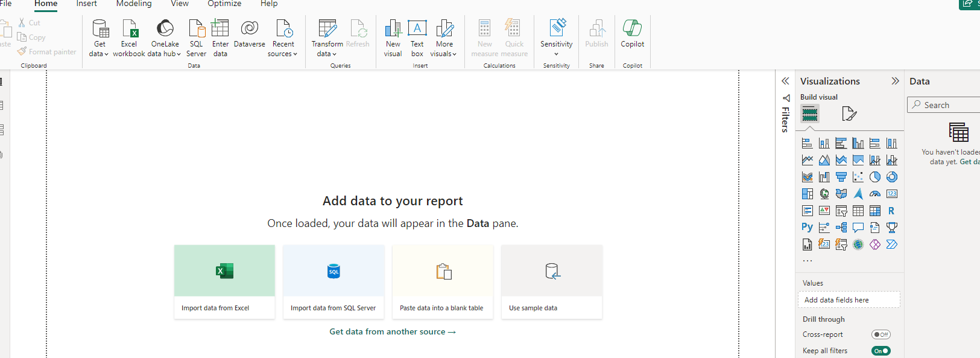Click the Excel workbook icon in ribbon
The height and width of the screenshot is (358, 980).
point(129,37)
